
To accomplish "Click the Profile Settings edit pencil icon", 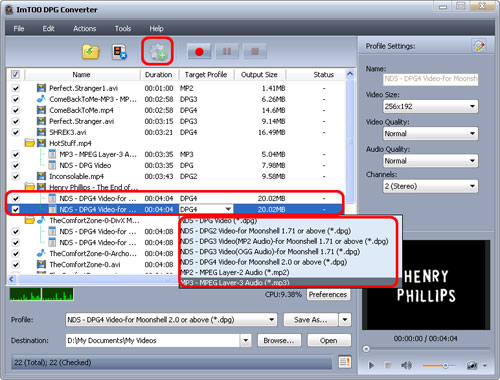I will tap(479, 46).
